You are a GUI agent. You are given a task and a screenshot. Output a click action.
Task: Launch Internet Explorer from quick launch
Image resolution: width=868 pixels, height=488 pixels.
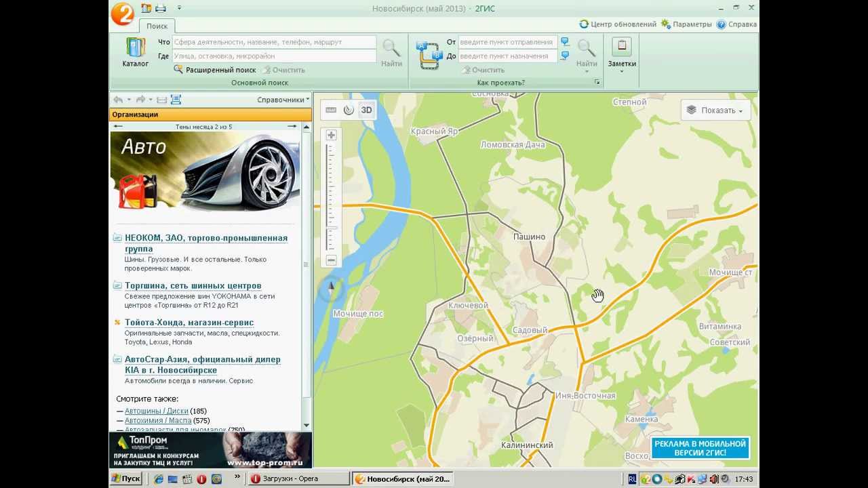(x=159, y=479)
